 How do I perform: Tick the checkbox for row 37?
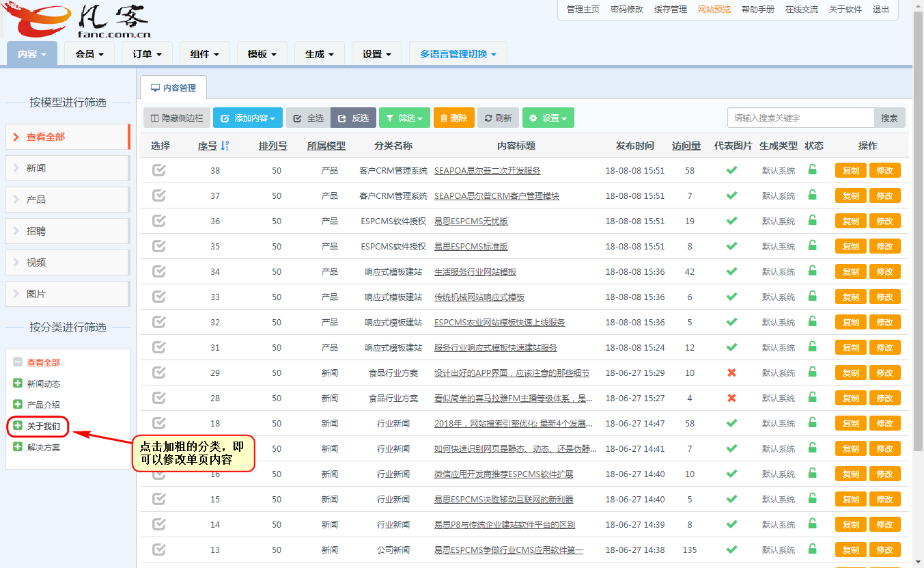pos(159,195)
